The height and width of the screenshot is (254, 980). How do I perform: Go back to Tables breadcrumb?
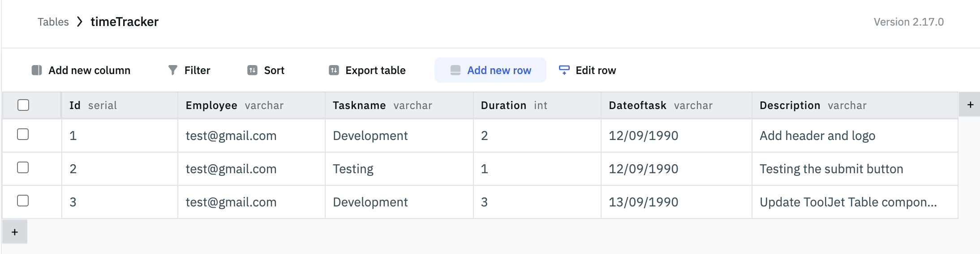click(53, 22)
